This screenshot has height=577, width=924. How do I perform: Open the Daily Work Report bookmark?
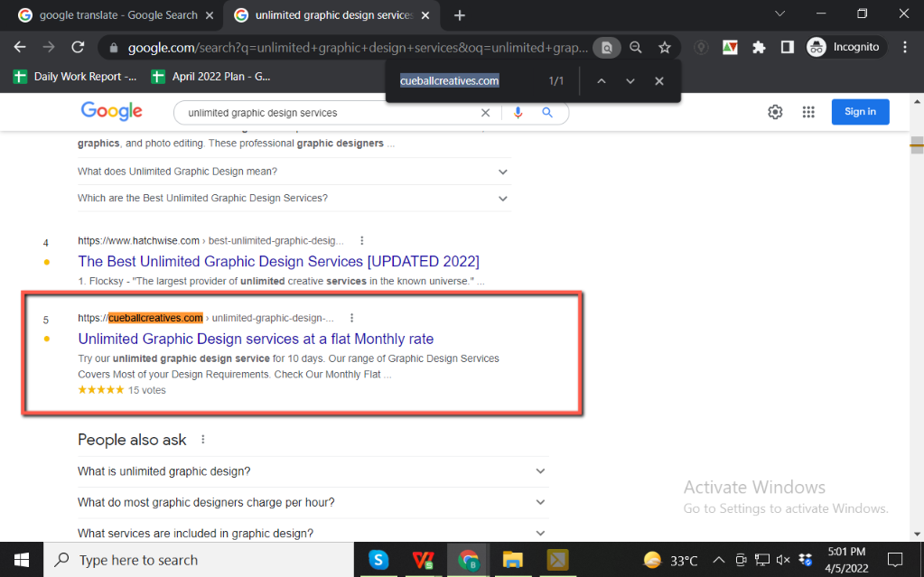(76, 77)
